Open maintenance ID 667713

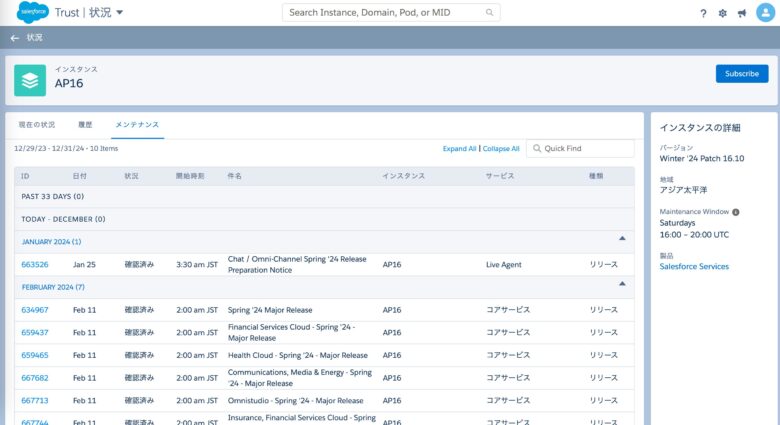click(35, 401)
